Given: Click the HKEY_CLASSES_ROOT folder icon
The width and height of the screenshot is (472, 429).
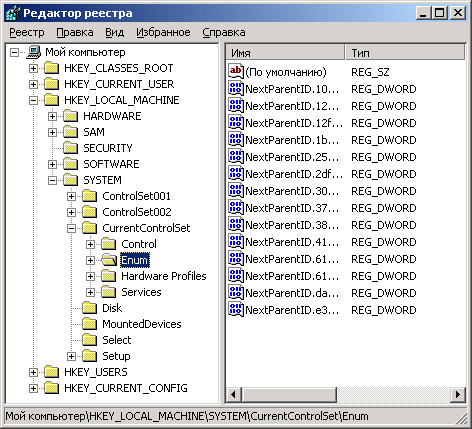Looking at the screenshot, I should click(52, 68).
